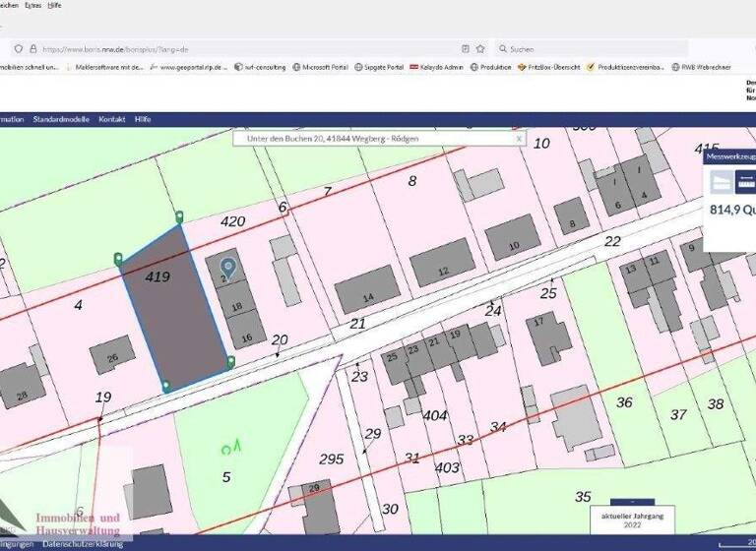Open the Datenschutzerklärung link

click(83, 543)
